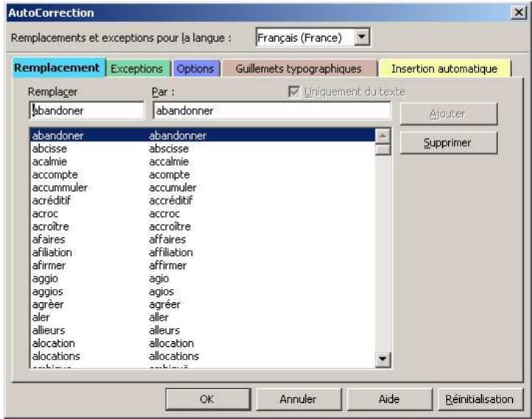Open the Exceptions tab
Image resolution: width=532 pixels, height=419 pixels.
pos(137,69)
